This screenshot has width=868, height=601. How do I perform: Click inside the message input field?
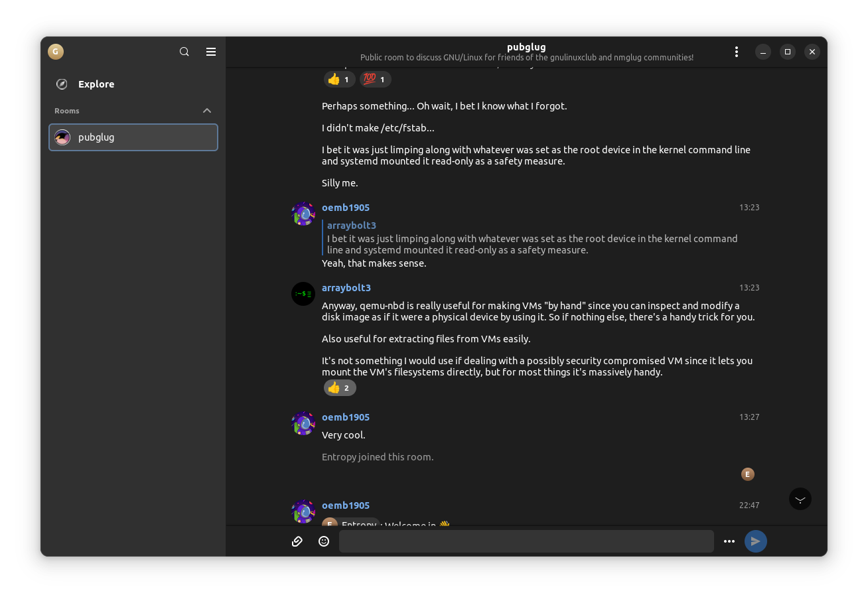(x=526, y=541)
